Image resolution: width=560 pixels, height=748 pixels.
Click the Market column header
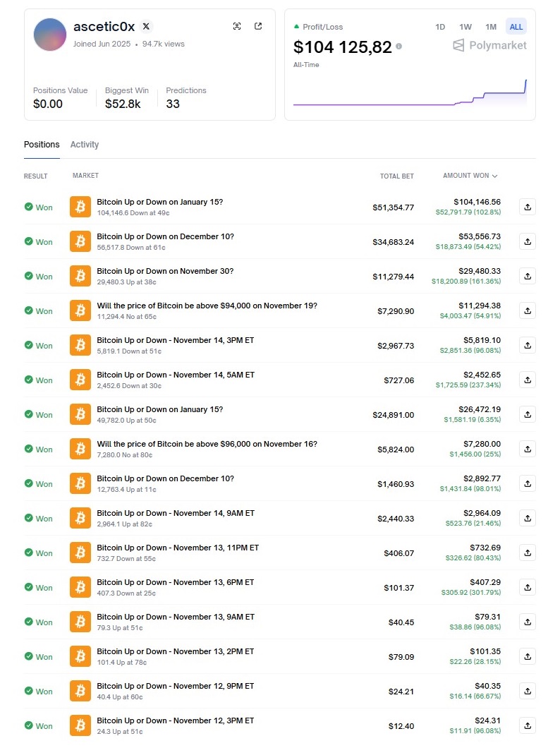click(86, 176)
